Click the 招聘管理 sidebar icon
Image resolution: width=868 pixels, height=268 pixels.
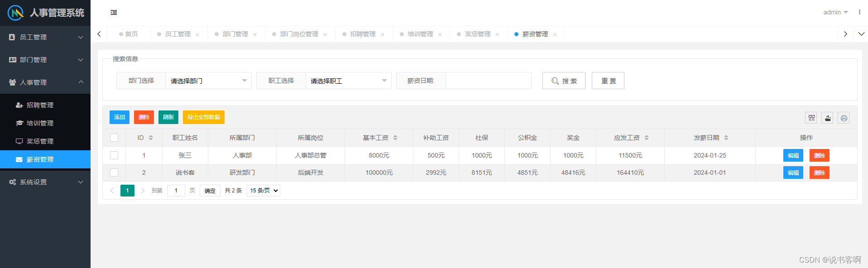tap(19, 105)
